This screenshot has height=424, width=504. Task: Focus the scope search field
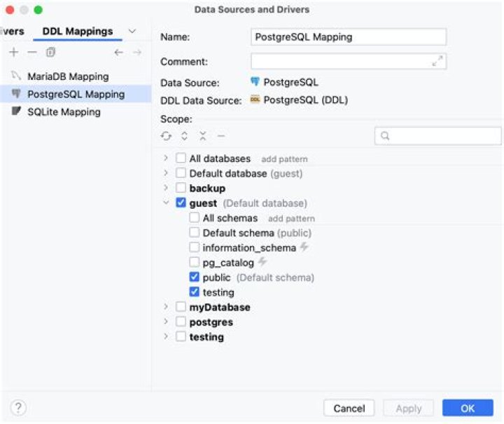(437, 136)
